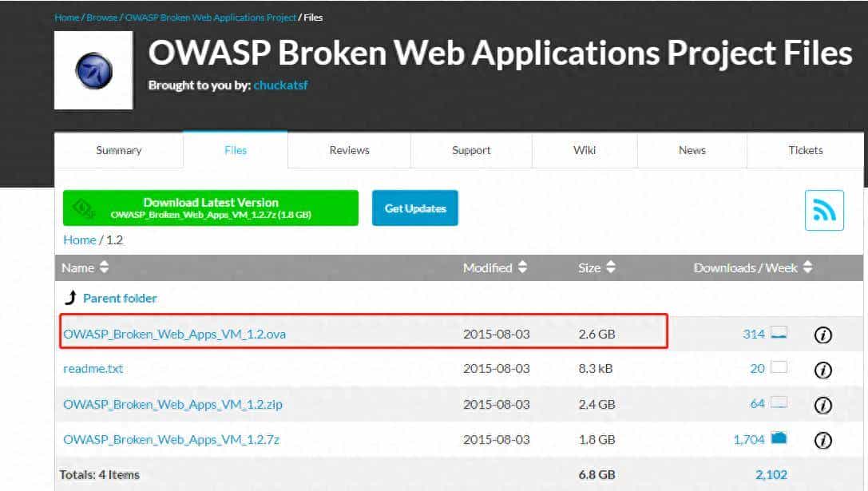Image resolution: width=868 pixels, height=491 pixels.
Task: Sort using the Downloads / Week arrows
Action: tap(809, 267)
